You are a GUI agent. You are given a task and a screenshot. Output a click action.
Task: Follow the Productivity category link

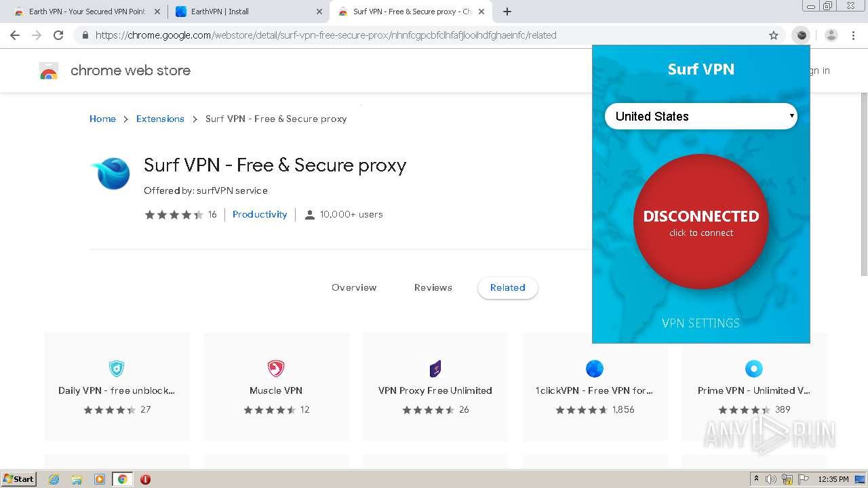pyautogui.click(x=260, y=214)
